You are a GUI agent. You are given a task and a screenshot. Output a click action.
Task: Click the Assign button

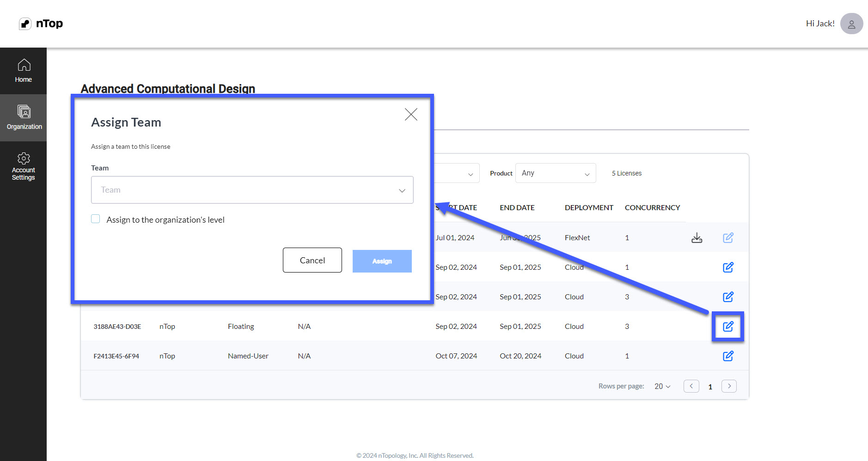pyautogui.click(x=382, y=261)
